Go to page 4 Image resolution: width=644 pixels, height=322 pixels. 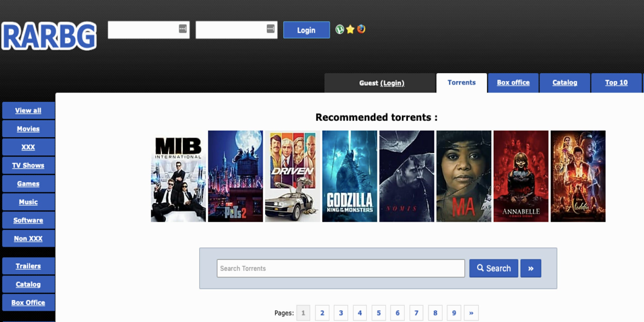[x=360, y=313]
